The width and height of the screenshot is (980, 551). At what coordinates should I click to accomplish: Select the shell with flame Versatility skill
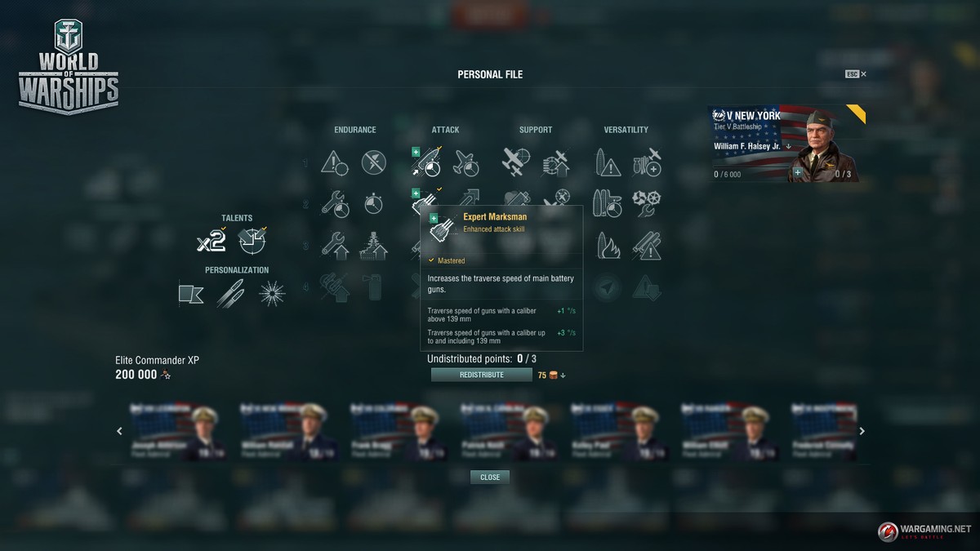pos(608,246)
